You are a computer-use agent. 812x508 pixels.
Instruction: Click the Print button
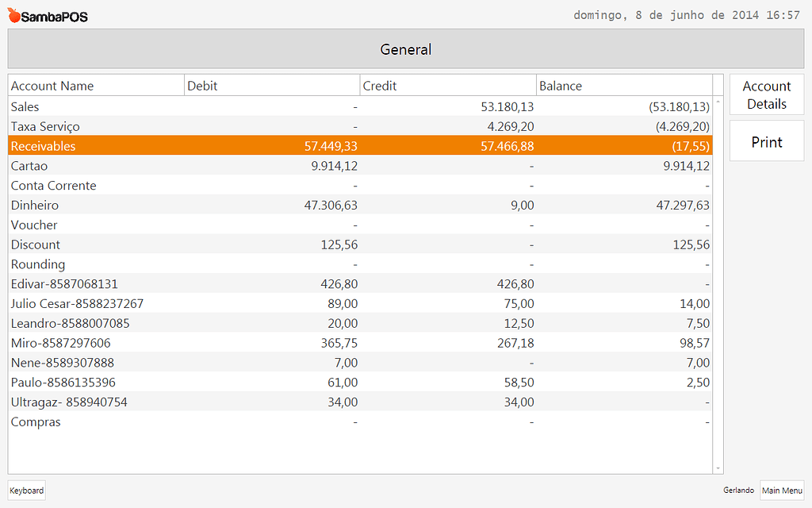pyautogui.click(x=766, y=140)
